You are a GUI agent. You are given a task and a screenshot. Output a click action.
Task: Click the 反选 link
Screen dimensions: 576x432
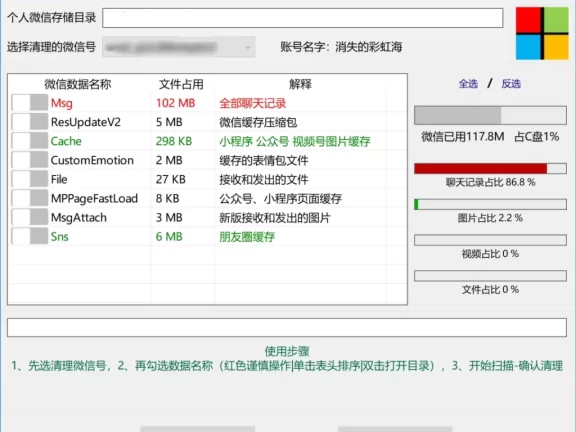click(511, 84)
